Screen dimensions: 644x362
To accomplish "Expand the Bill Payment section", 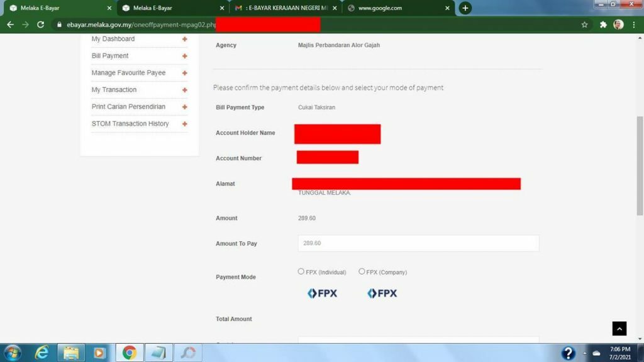I will point(184,56).
